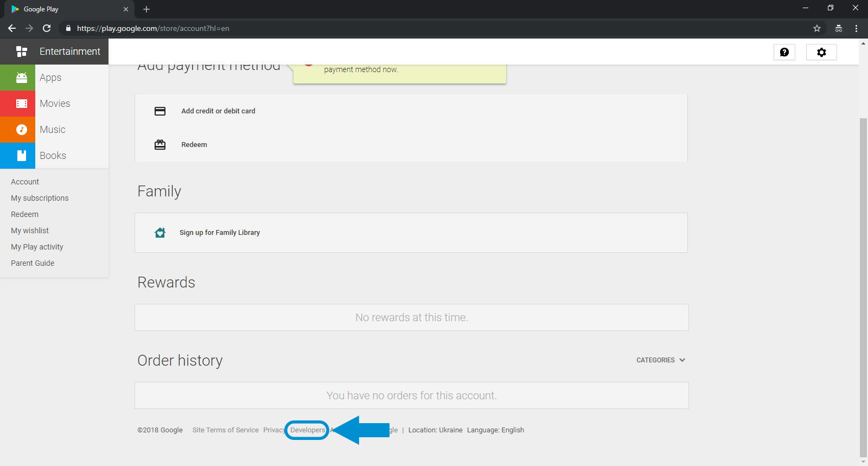Click the ©2018 Google footer text
Screen dimensions: 868x466
(x=160, y=430)
